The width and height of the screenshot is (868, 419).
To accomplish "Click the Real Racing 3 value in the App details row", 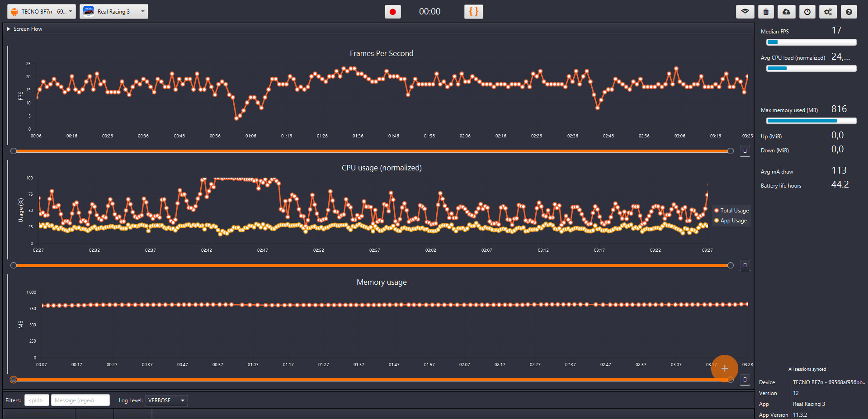I will point(809,404).
